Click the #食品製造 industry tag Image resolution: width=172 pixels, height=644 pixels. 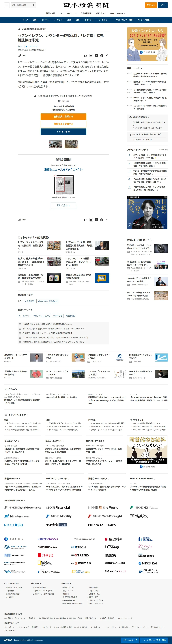(x=30, y=301)
